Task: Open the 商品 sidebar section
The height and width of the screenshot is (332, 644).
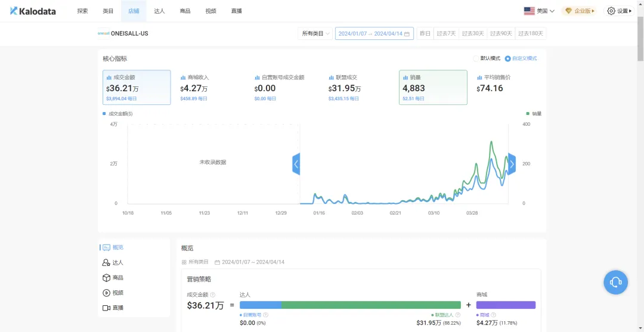Action: click(x=117, y=278)
